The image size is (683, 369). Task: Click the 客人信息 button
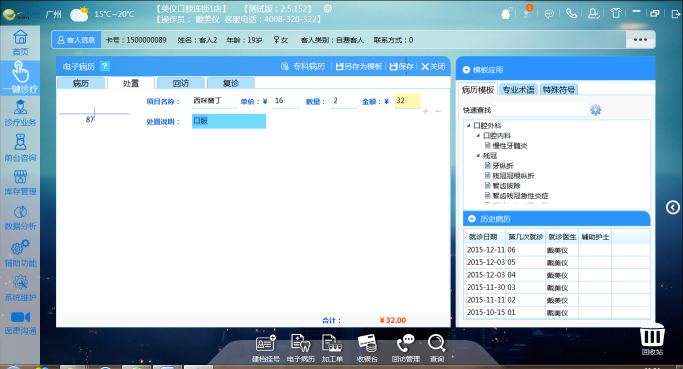click(x=77, y=40)
